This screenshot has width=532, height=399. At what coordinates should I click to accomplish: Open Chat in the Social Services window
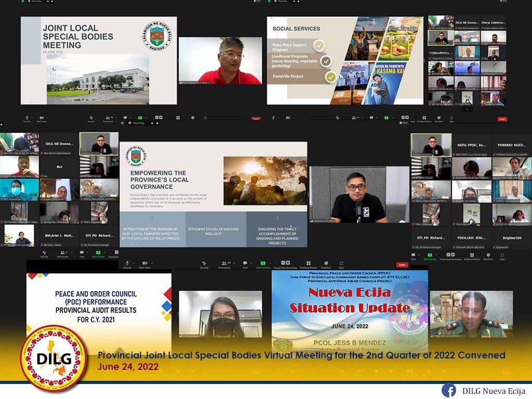(371, 118)
